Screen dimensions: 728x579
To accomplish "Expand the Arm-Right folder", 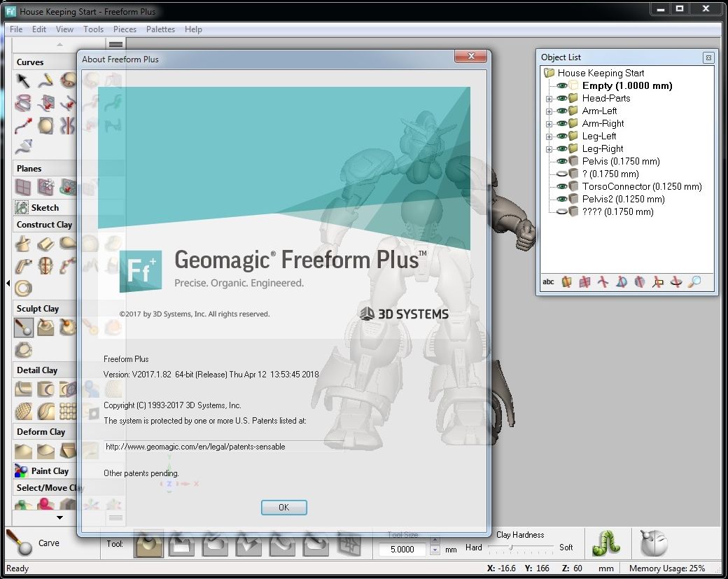I will (x=549, y=124).
